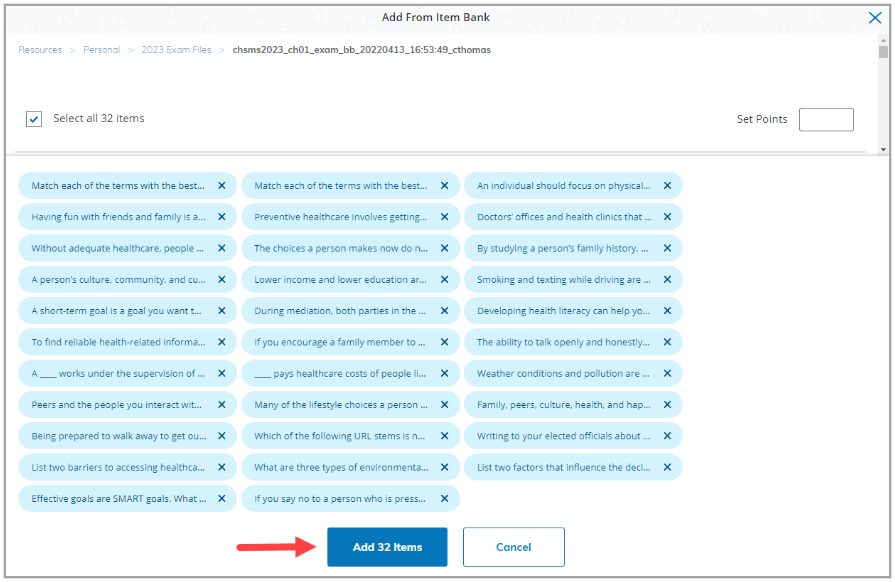Remove 'Peers and the people you interact' item
The width and height of the screenshot is (895, 582).
tap(222, 405)
